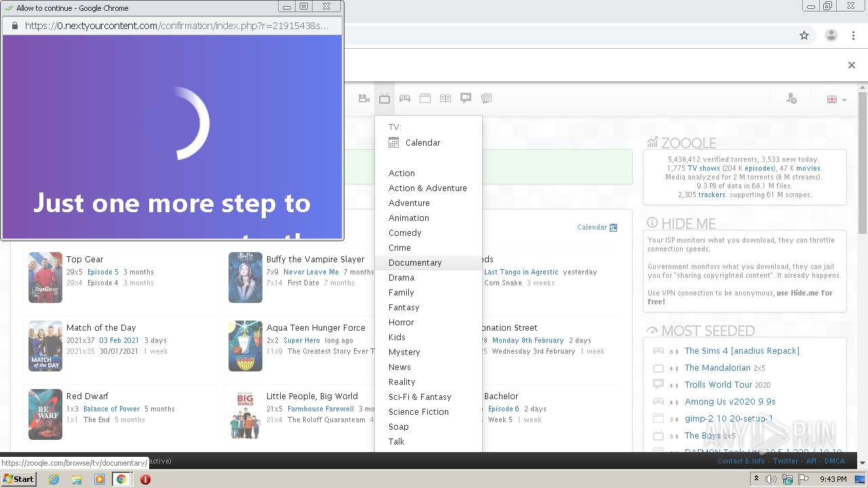Open The Sims 4 anadius Repack torrent
The width and height of the screenshot is (868, 488).
(x=742, y=351)
